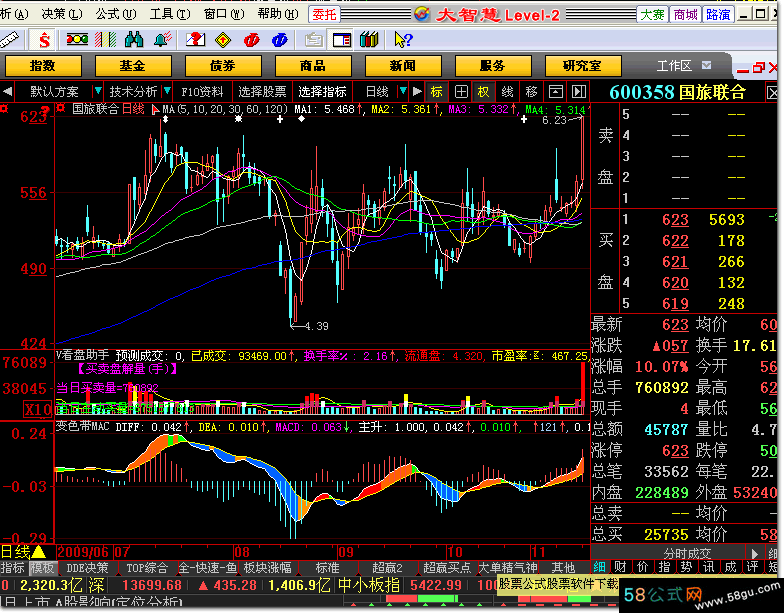The image size is (784, 613).
Task: Select the 财 finance tab in quote panel
Action: tap(620, 566)
